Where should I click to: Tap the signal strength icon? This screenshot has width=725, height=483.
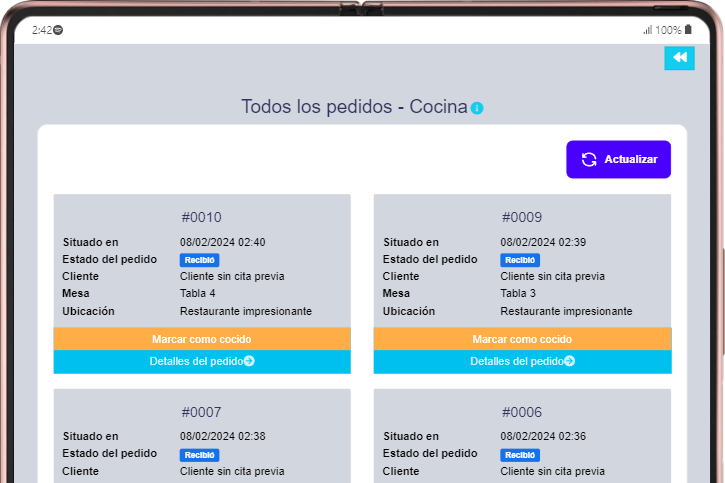(647, 31)
